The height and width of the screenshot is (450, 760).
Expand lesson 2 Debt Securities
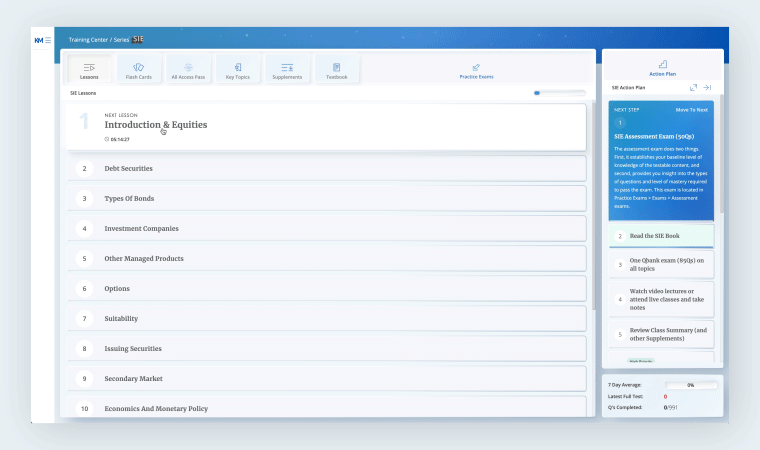tap(129, 168)
